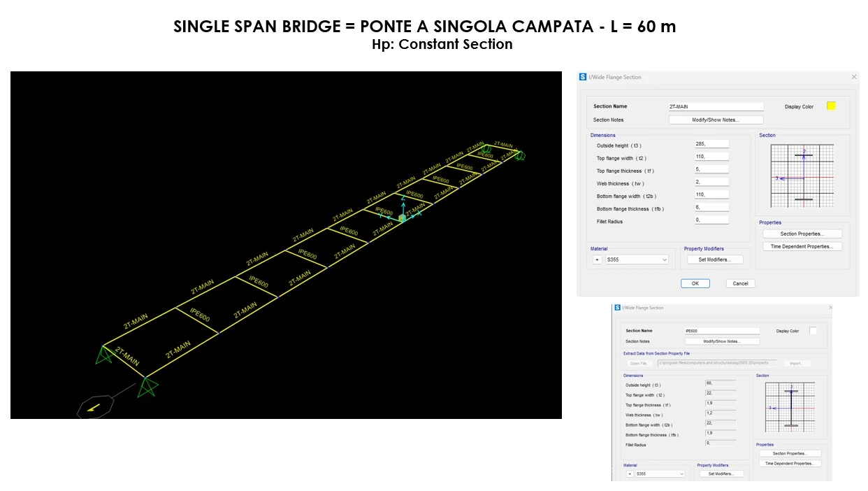This screenshot has height=491, width=868.
Task: Click Set Modifiers in the IPE600 dialog
Action: (721, 474)
